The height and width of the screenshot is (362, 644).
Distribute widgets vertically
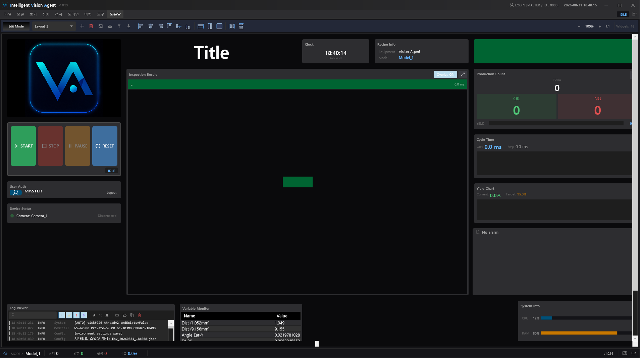click(x=241, y=26)
